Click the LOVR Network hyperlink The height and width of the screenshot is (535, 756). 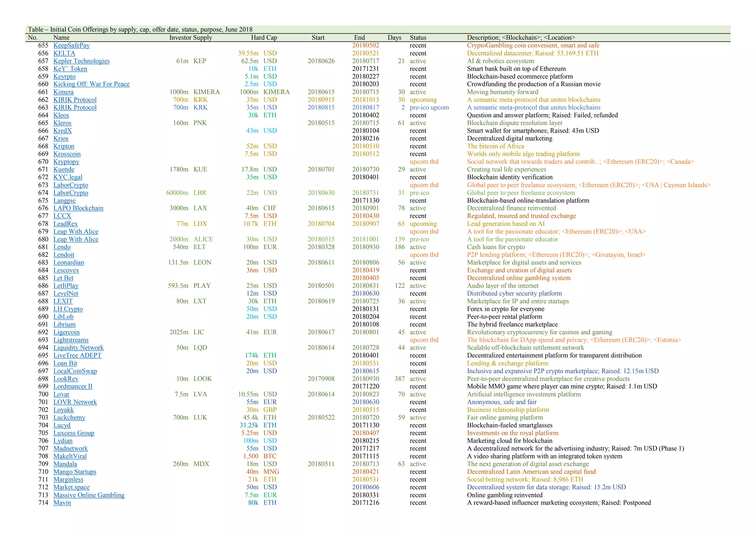(75, 402)
